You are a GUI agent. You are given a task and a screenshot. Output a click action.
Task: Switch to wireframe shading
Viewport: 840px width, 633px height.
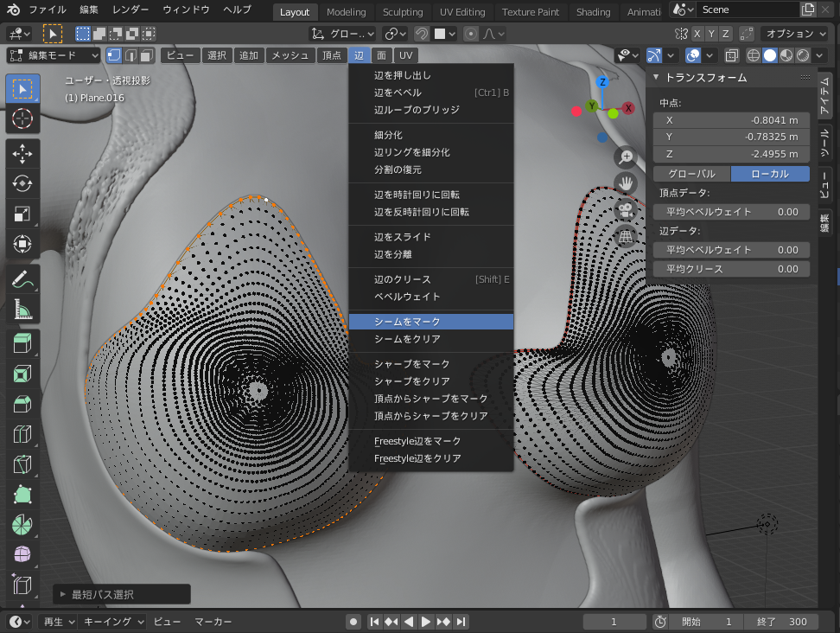point(754,55)
